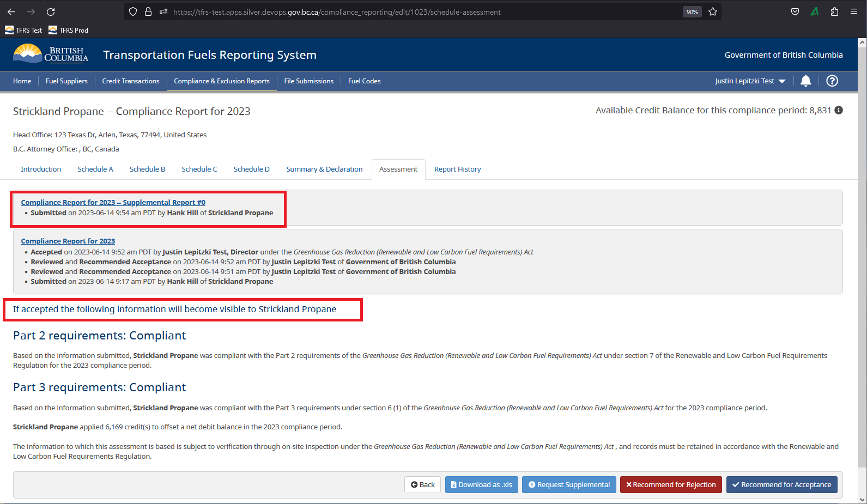Open Summary & Declaration tab

324,169
